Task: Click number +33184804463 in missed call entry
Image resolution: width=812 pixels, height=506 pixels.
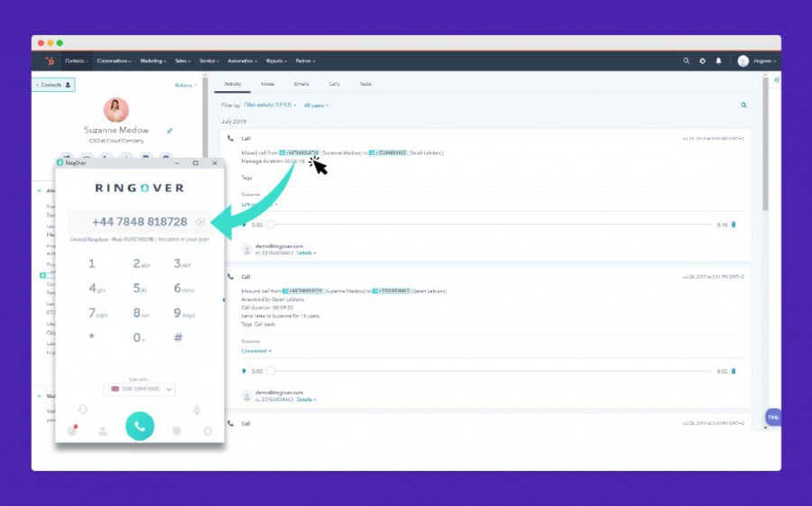Action: pyautogui.click(x=388, y=152)
